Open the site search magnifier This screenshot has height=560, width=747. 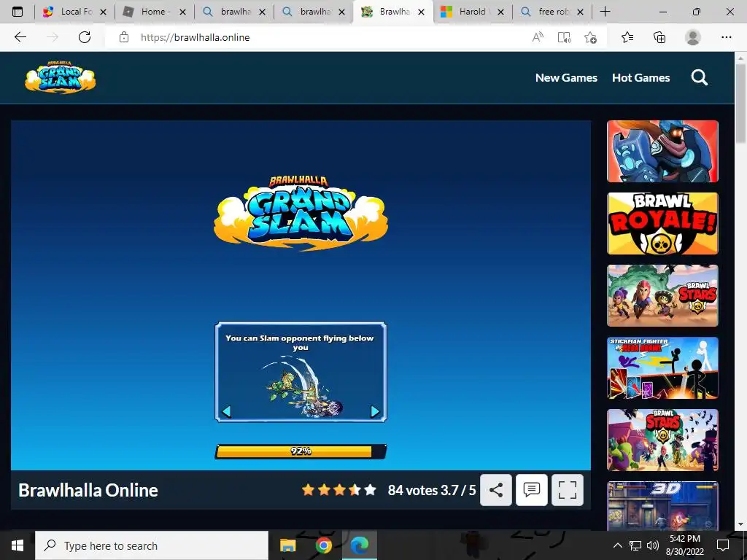click(700, 77)
